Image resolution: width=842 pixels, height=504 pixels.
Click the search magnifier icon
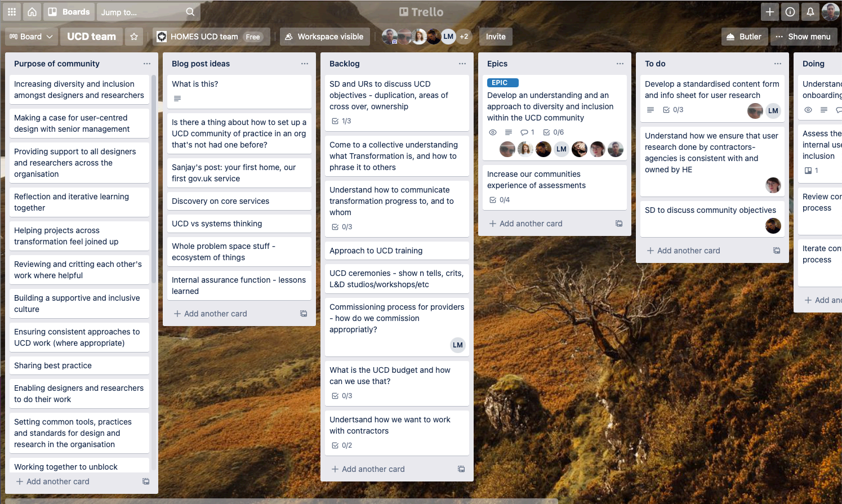coord(190,12)
